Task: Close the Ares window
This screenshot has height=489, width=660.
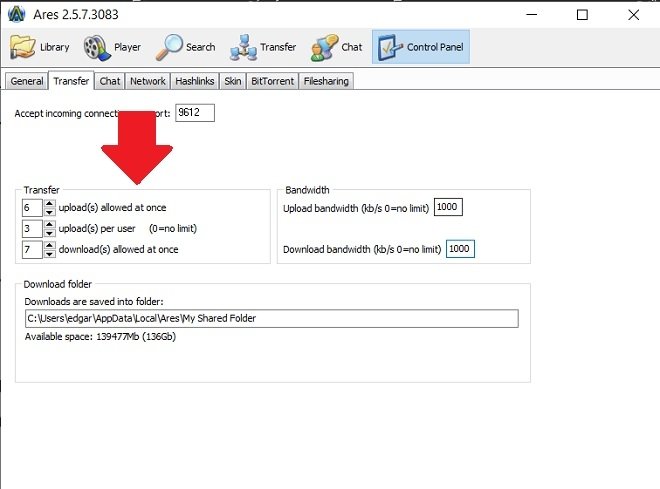Action: [x=633, y=15]
